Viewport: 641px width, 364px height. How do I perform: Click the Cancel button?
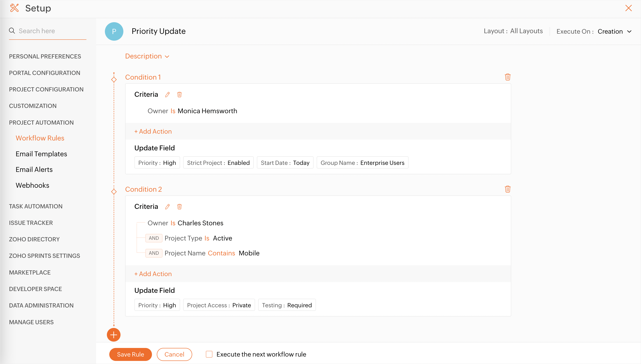pyautogui.click(x=174, y=354)
